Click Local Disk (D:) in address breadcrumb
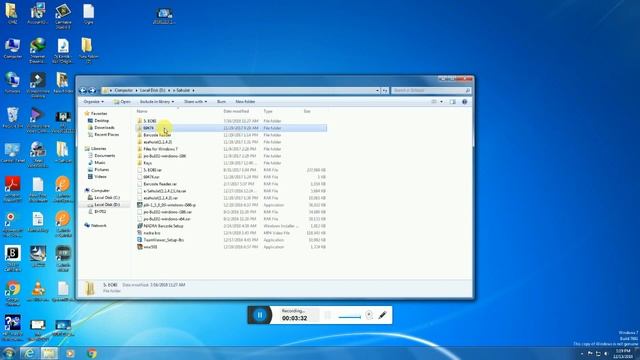640x360 pixels. point(152,90)
